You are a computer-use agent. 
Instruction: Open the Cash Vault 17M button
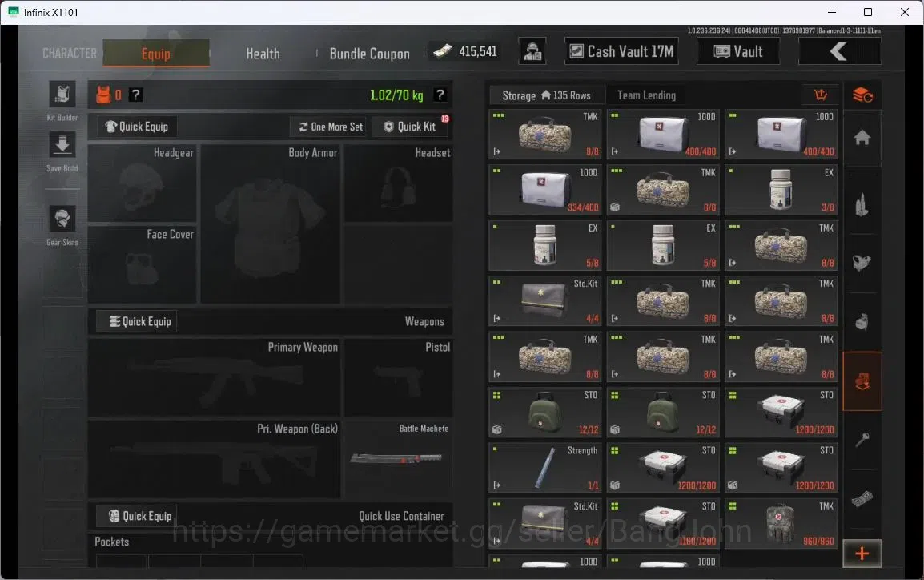(621, 51)
